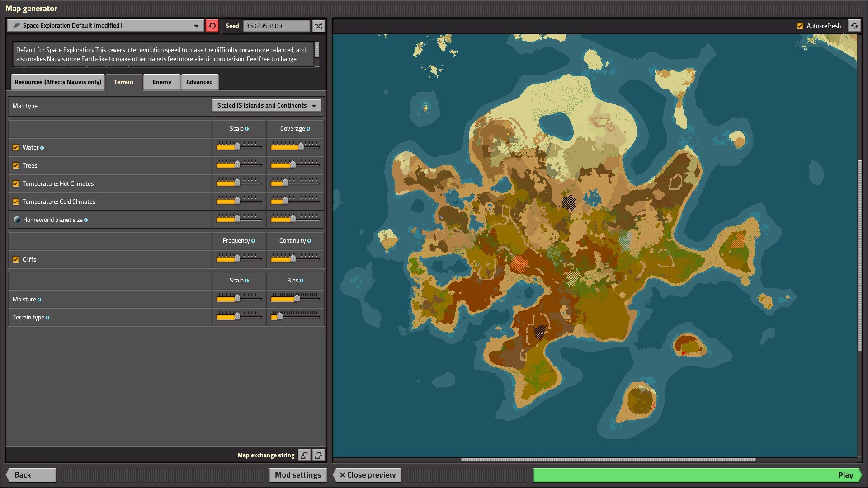Toggle the Auto-refresh checkbox
868x488 pixels.
tap(800, 26)
